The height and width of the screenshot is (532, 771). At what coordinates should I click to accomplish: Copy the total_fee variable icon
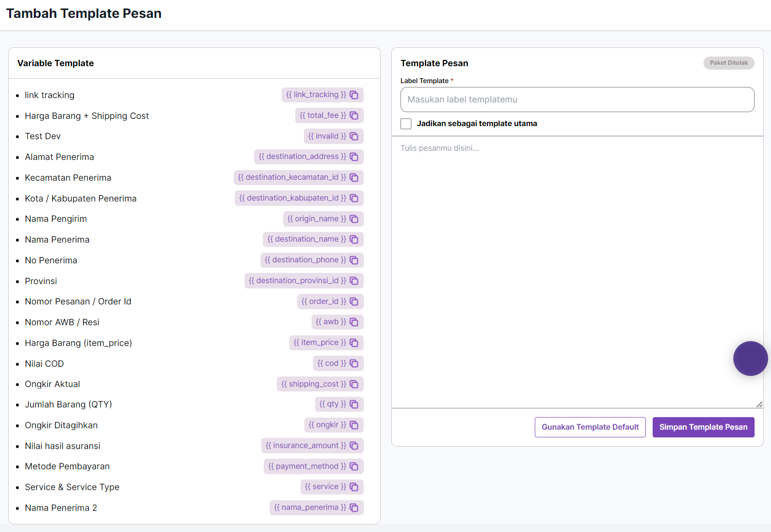click(354, 115)
